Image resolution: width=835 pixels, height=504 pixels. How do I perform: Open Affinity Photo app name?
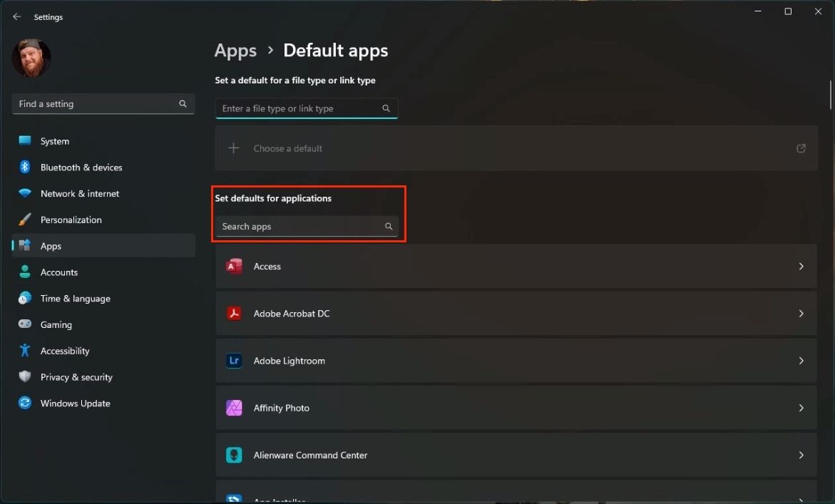(x=281, y=408)
